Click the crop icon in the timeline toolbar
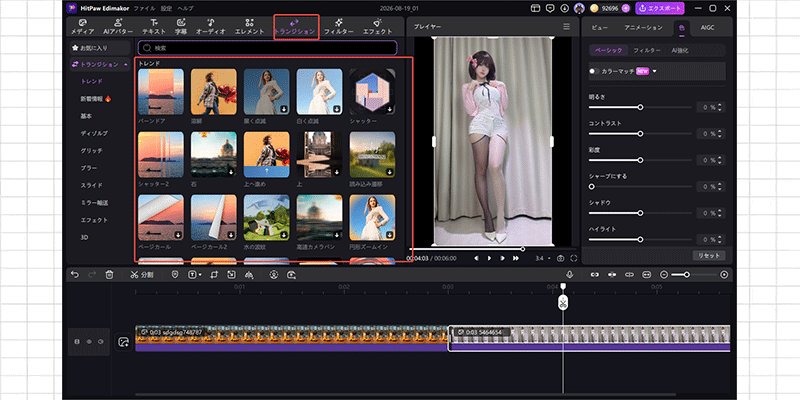 coord(214,274)
